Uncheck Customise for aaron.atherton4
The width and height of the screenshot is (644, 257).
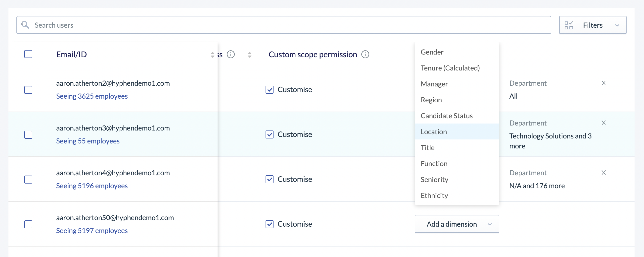pyautogui.click(x=270, y=179)
